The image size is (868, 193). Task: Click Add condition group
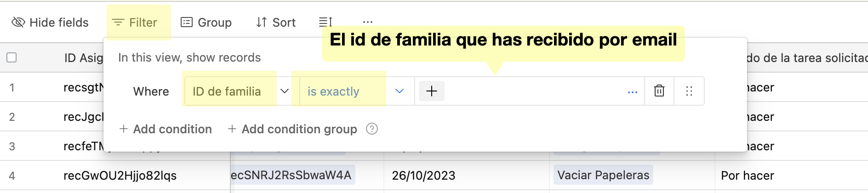point(292,129)
